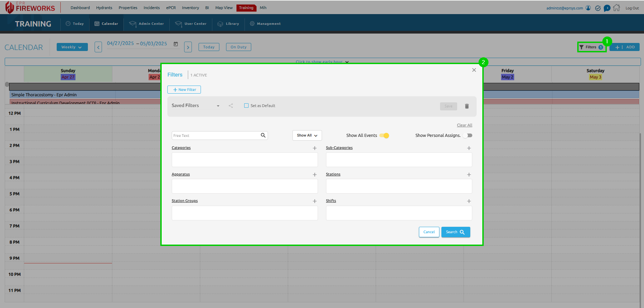Add a category with the plus icon
The image size is (644, 308).
[x=315, y=148]
